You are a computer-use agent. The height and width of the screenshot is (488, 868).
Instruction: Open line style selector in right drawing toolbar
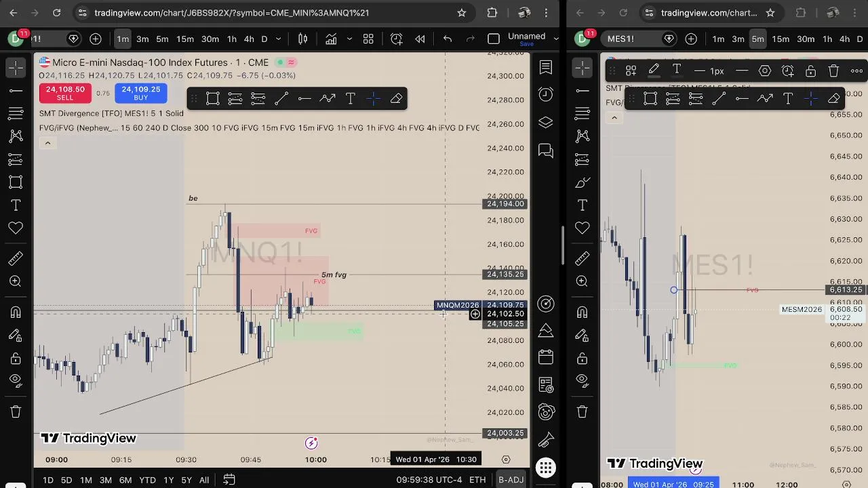coord(742,70)
